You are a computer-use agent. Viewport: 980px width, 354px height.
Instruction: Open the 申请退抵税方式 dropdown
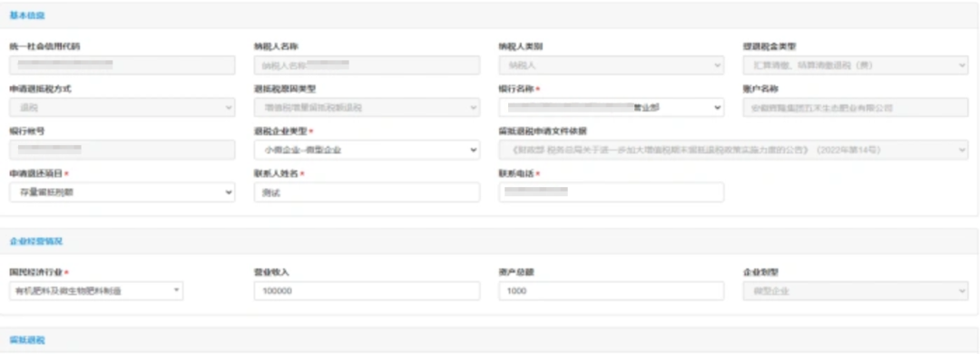(x=122, y=108)
